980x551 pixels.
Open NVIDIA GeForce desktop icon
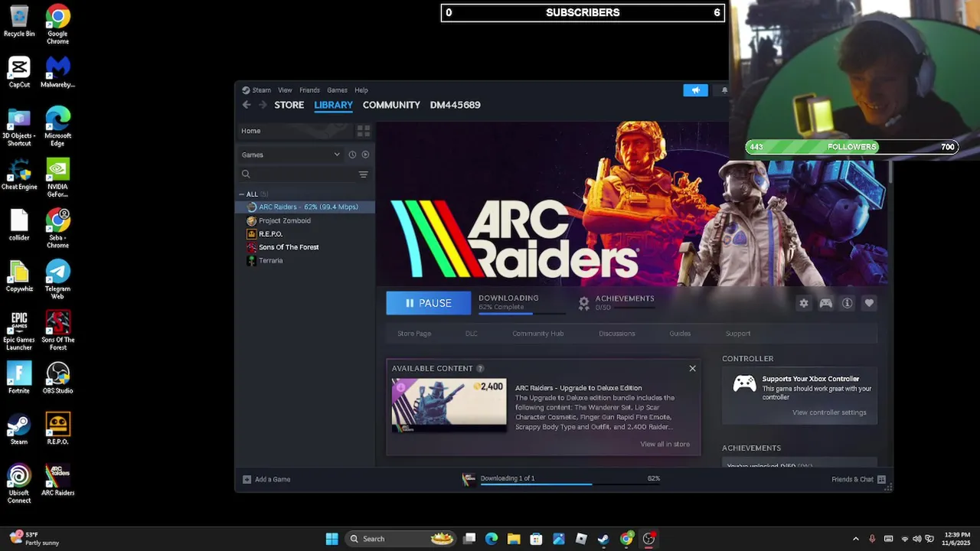click(x=58, y=178)
